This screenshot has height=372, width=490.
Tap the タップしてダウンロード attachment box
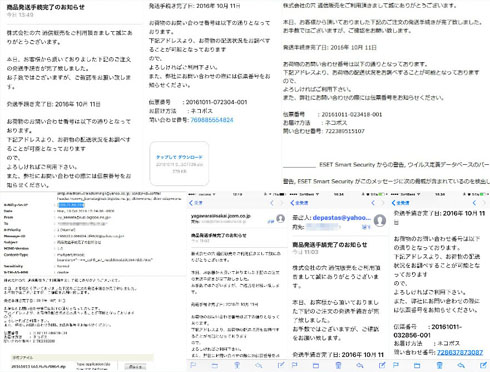click(x=179, y=163)
